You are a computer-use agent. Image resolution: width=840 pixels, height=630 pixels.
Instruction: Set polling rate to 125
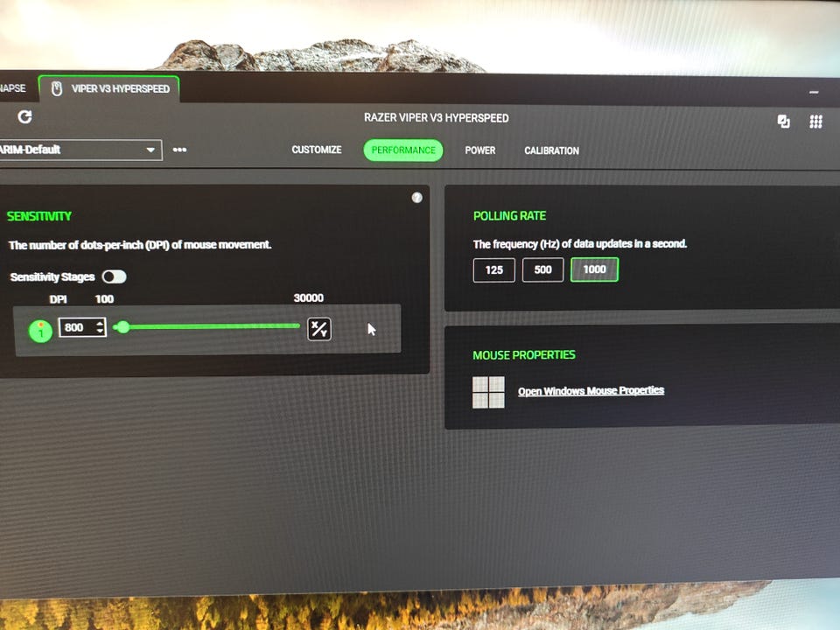[493, 270]
